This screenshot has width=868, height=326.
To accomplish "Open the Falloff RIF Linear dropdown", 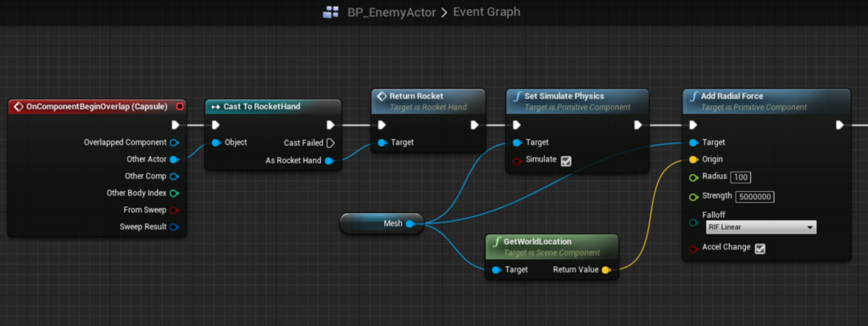I will pos(760,227).
